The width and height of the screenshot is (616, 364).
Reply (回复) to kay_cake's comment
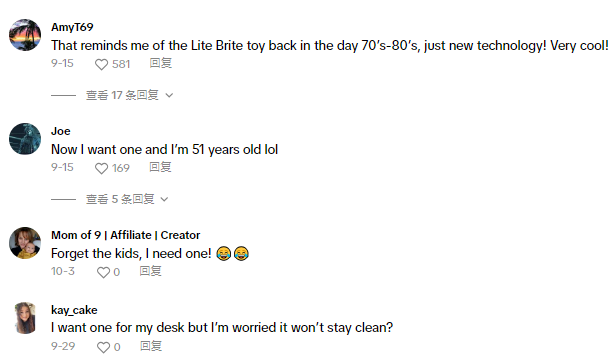(x=151, y=346)
